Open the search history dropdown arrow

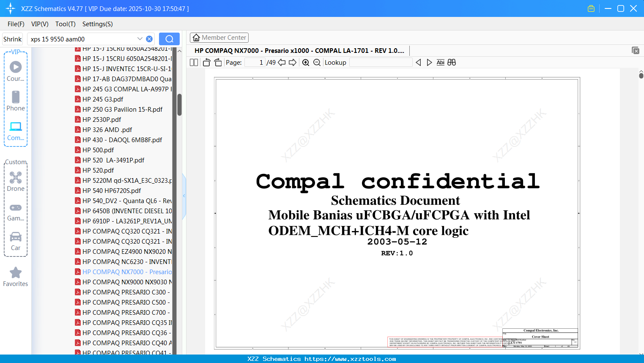140,39
